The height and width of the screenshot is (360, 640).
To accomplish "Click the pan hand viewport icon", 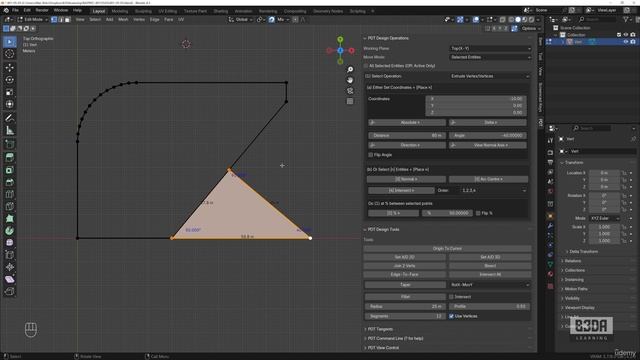I will coord(350,80).
